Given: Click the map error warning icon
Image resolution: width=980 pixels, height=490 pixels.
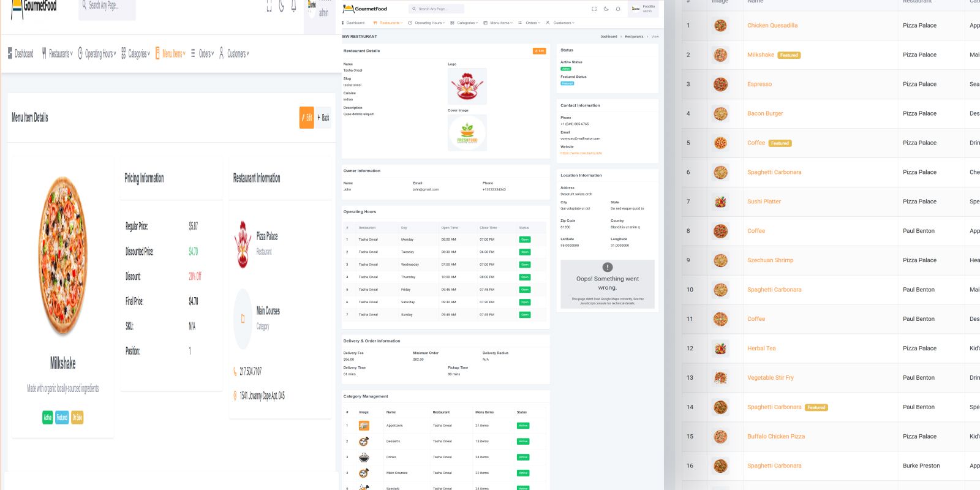Looking at the screenshot, I should tap(608, 267).
